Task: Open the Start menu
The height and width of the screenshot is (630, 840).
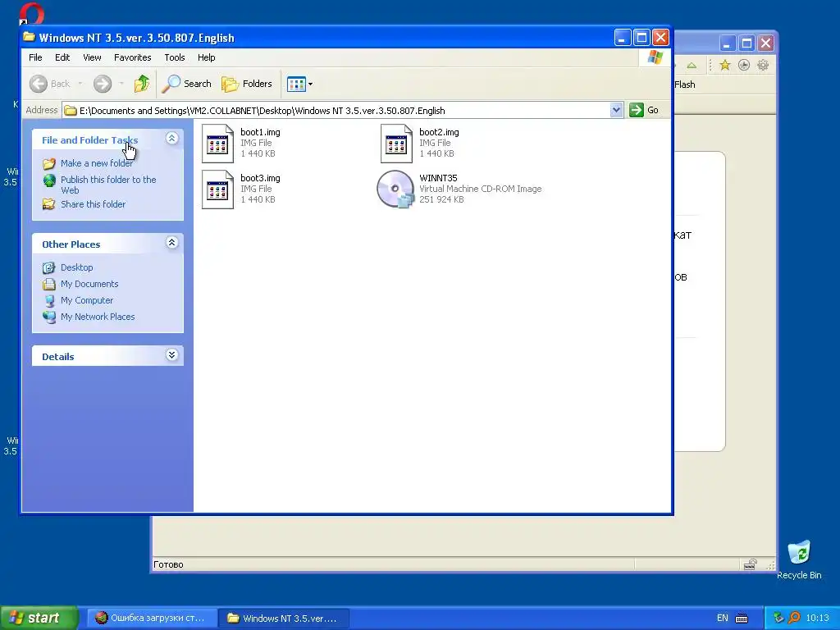Action: 39,618
